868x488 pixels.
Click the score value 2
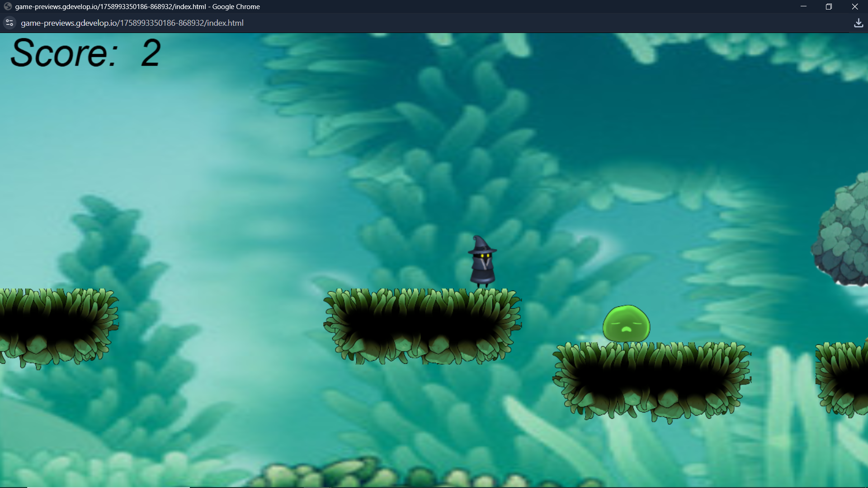tap(151, 53)
